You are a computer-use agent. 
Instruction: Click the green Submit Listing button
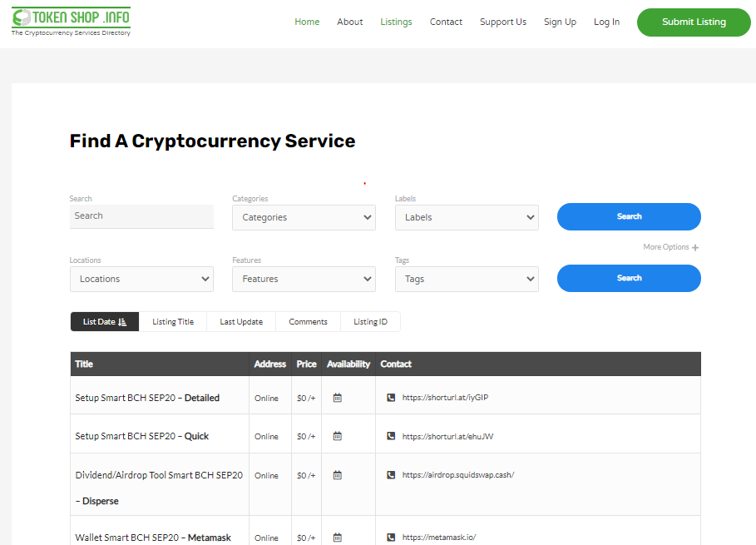click(x=694, y=22)
